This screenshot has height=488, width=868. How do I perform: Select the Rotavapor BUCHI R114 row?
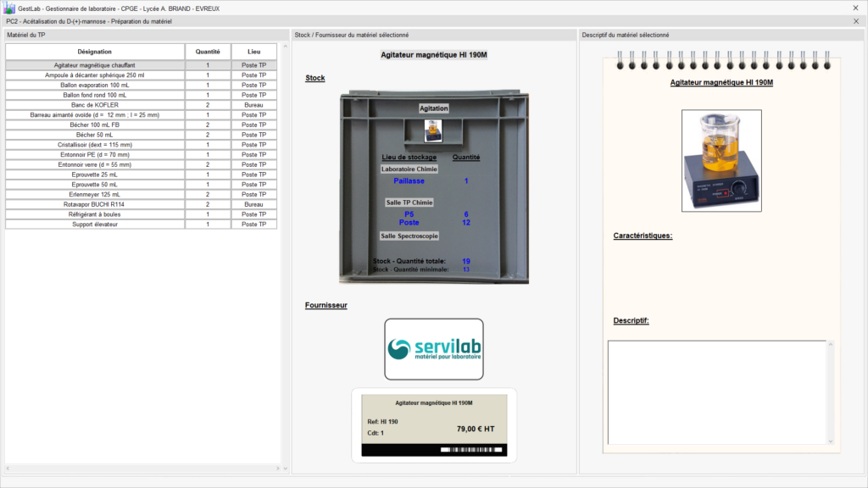[95, 204]
